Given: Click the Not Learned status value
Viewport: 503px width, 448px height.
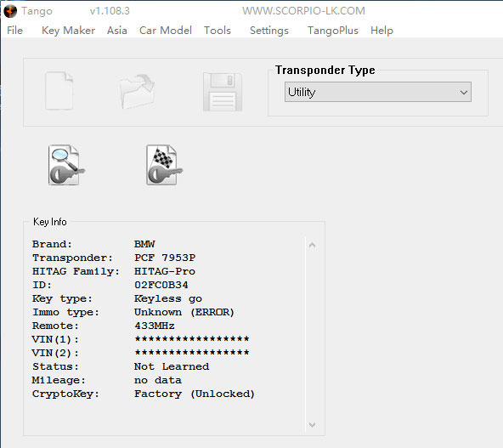Looking at the screenshot, I should (x=172, y=366).
